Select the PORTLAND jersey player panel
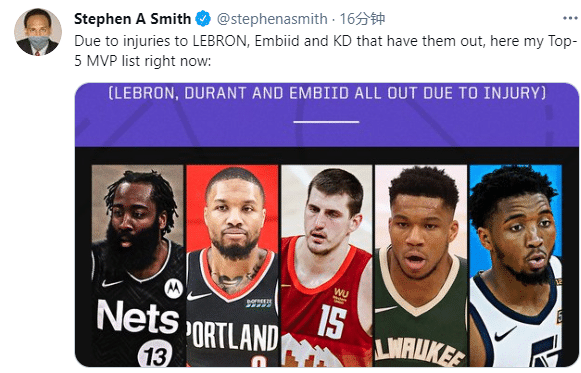This screenshot has height=373, width=581. click(x=232, y=266)
